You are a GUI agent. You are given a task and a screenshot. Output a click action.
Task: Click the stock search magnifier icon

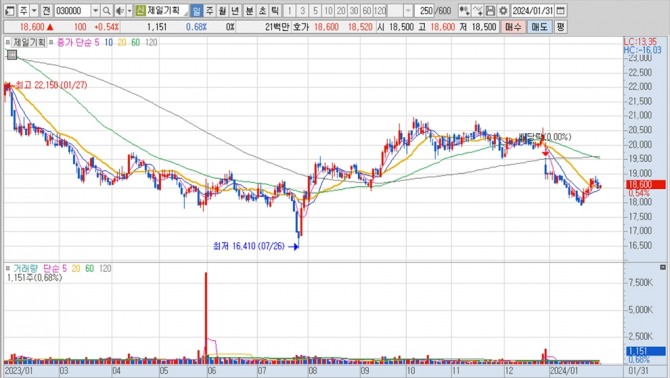click(106, 11)
